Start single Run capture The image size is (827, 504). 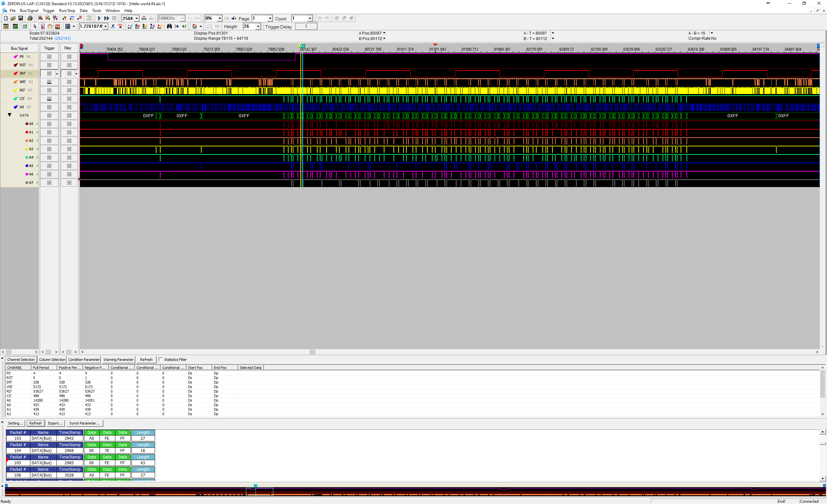pyautogui.click(x=99, y=18)
